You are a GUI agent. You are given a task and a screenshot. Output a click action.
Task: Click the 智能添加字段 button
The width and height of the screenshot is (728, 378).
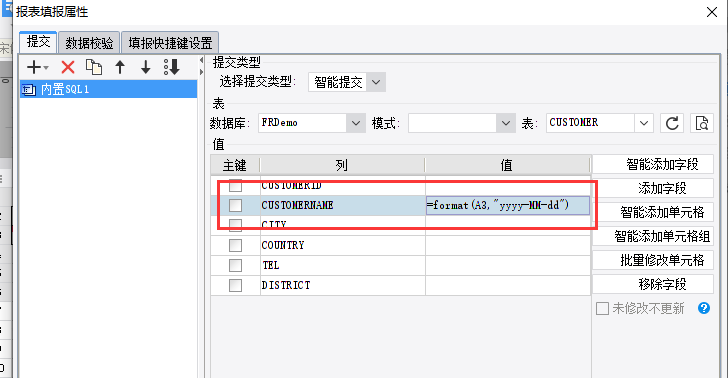coord(653,164)
